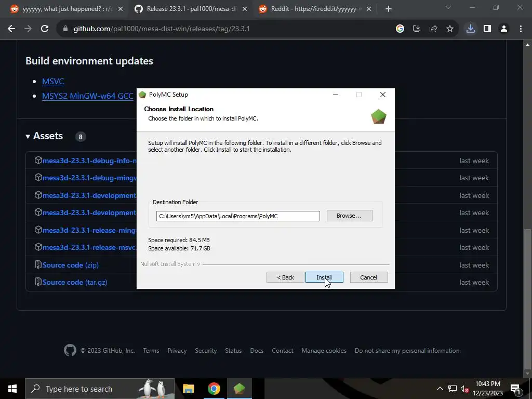The height and width of the screenshot is (399, 532).
Task: Bookmark this page with star icon
Action: (x=450, y=29)
